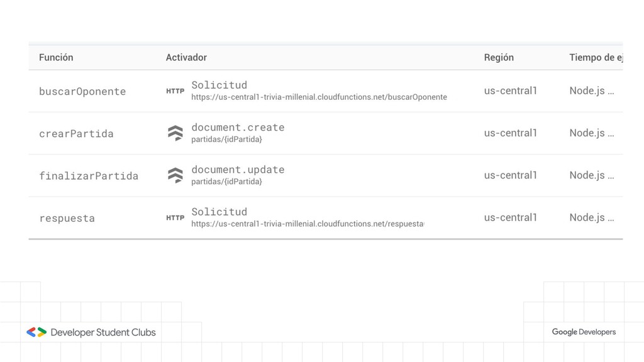Click partidas/{idPartida} path under document.update

226,182
